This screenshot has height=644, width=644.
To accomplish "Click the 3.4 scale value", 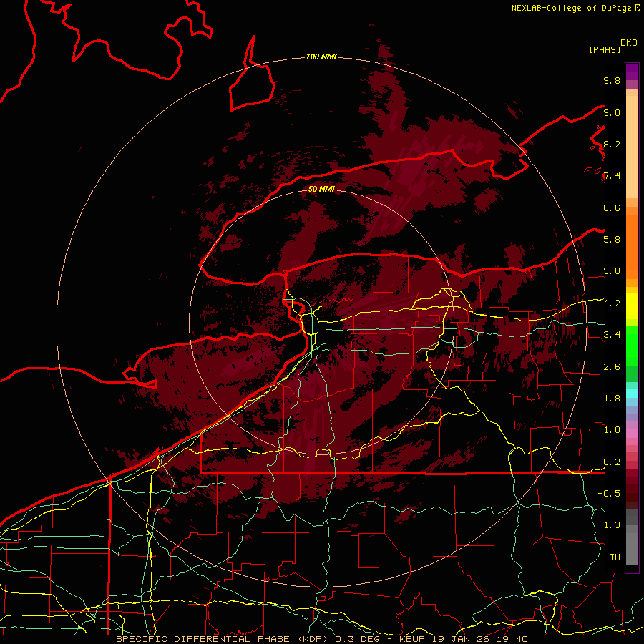I will pos(612,334).
